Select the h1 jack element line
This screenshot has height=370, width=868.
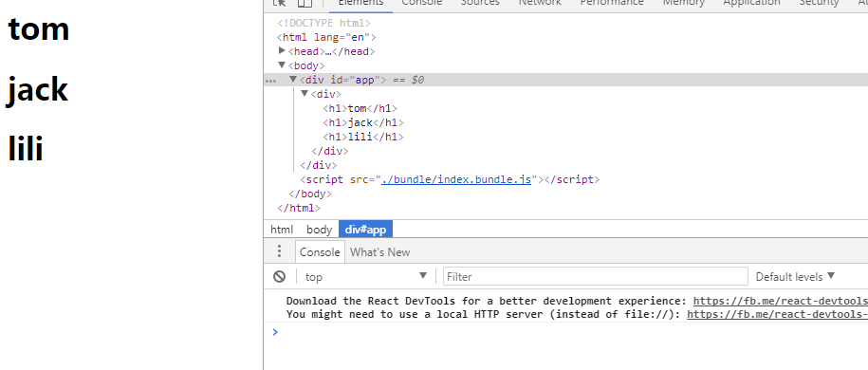[x=363, y=123]
